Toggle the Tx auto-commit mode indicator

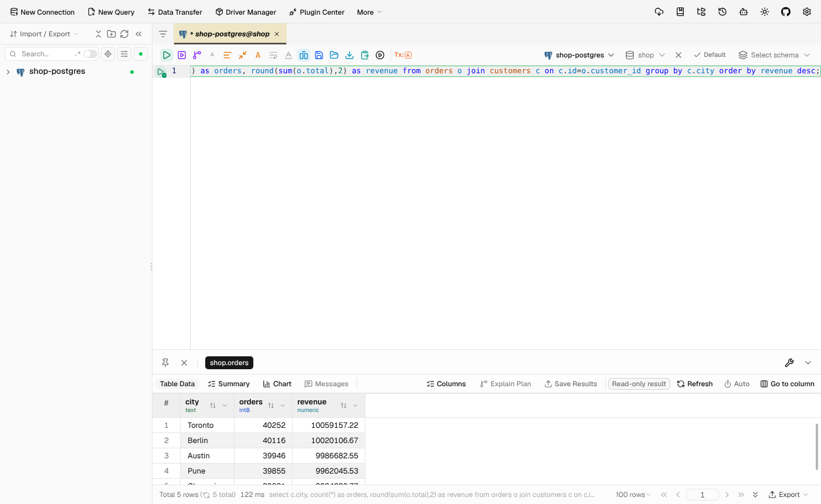point(403,55)
